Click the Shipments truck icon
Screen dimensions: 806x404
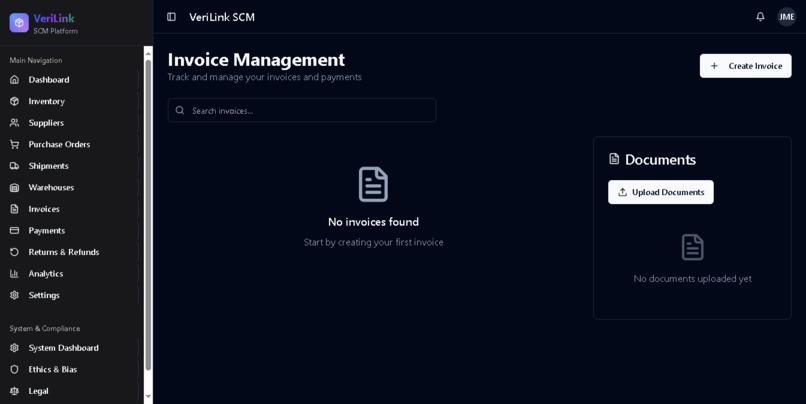[x=14, y=166]
